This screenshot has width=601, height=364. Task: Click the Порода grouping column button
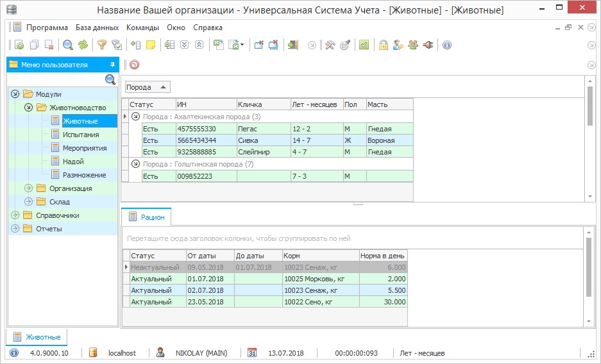click(x=148, y=87)
